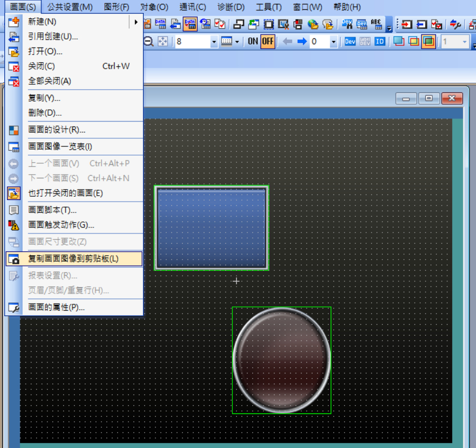Choose 画面的属性(P)... from the menu

(56, 307)
